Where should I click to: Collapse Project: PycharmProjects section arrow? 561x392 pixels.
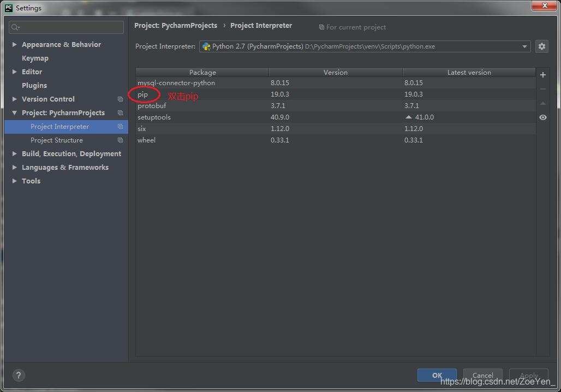coord(14,113)
